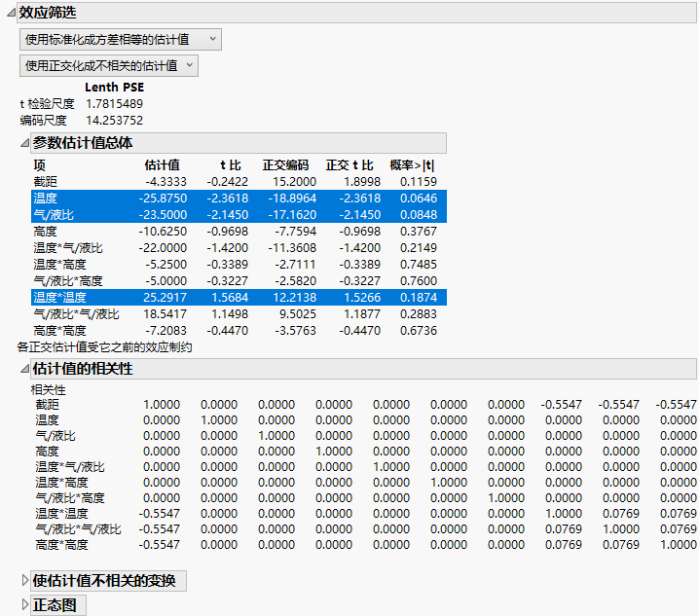Click the note 各正交估计值受它之前的效应制约
This screenshot has height=616, width=699.
[105, 347]
